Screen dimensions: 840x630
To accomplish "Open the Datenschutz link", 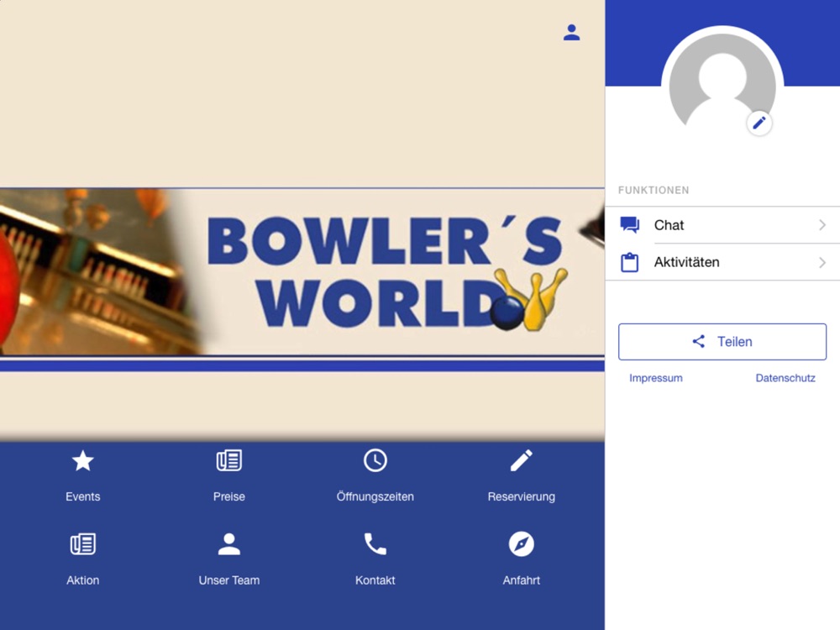I will [785, 378].
